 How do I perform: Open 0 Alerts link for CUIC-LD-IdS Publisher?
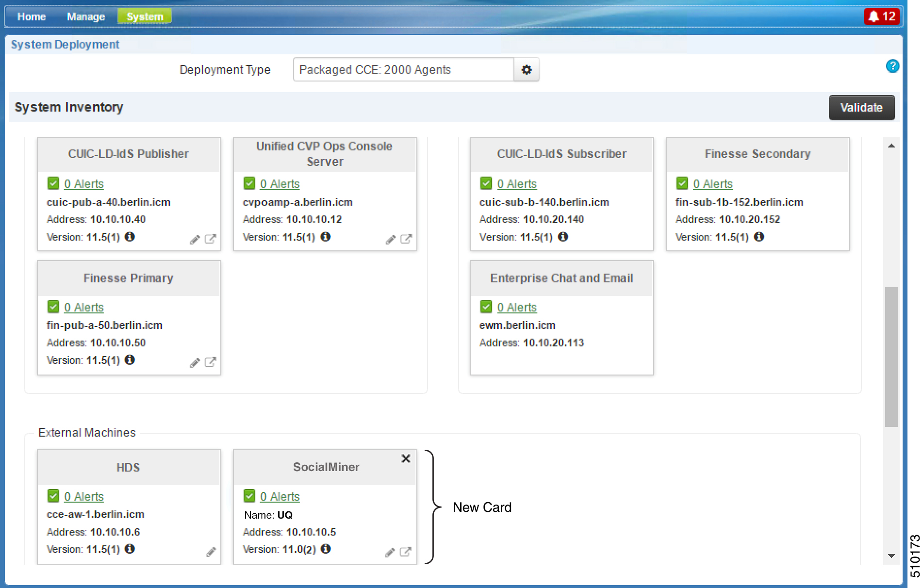point(84,184)
